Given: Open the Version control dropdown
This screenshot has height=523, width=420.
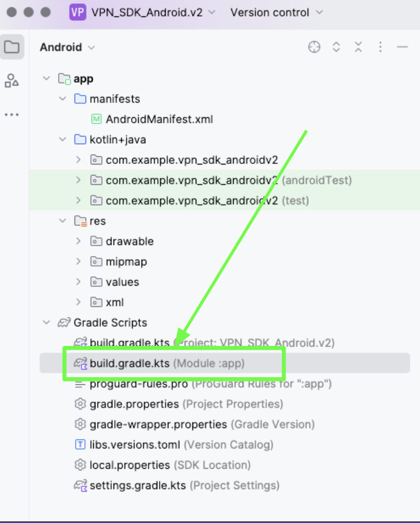Looking at the screenshot, I should [276, 12].
